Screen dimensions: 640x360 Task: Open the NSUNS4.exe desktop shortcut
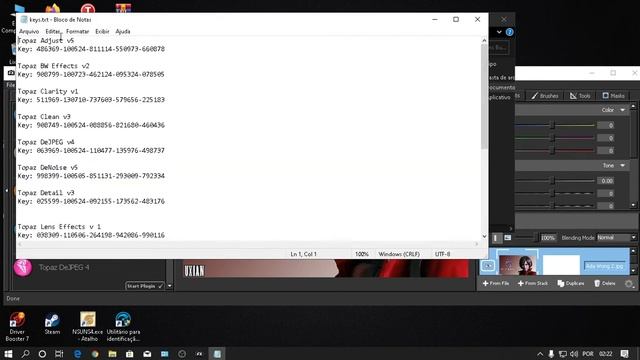pyautogui.click(x=88, y=327)
